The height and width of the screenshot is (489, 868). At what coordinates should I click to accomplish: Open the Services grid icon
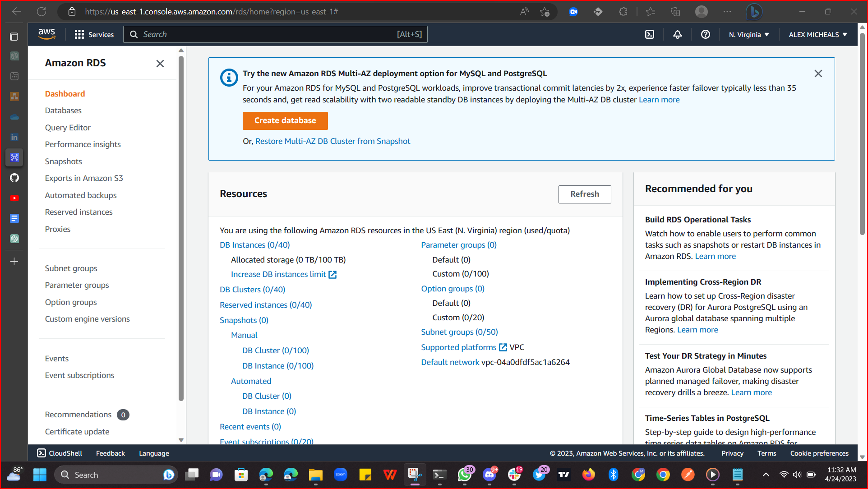78,34
